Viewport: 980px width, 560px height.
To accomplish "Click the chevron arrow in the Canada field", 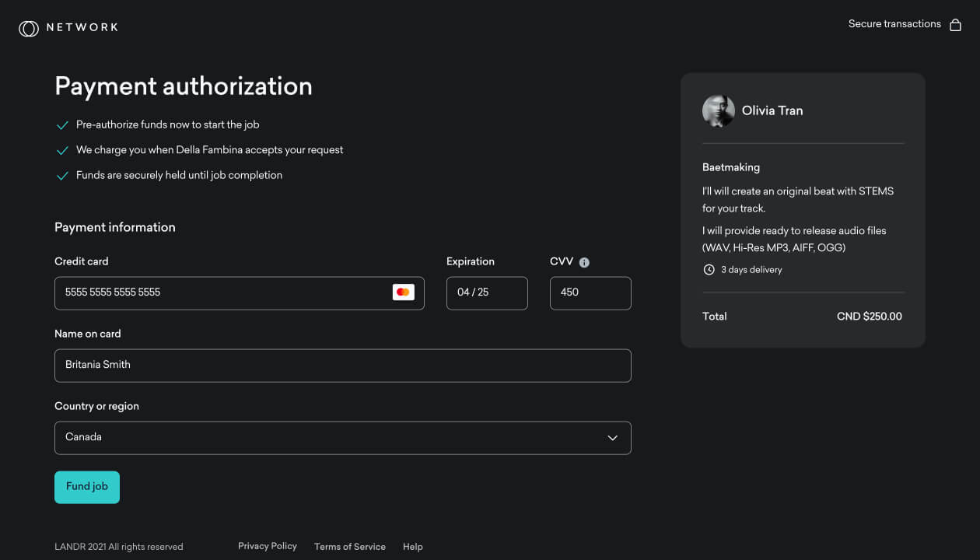I will click(x=612, y=438).
